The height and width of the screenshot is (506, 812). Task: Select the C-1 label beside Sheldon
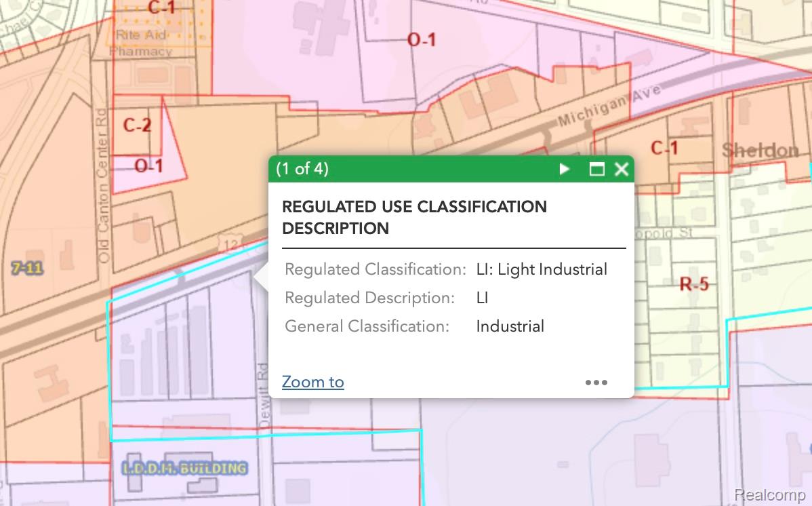(664, 147)
